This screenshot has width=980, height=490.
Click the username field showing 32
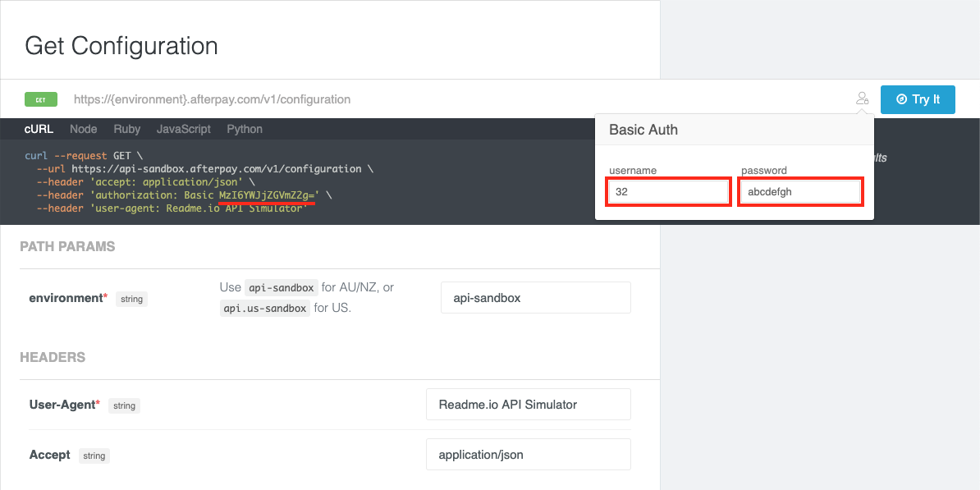[x=668, y=191]
